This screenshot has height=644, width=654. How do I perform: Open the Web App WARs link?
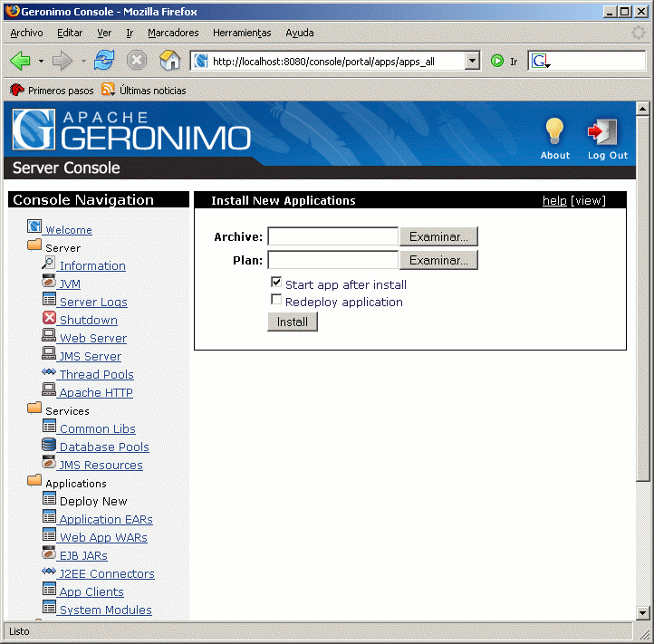[103, 537]
